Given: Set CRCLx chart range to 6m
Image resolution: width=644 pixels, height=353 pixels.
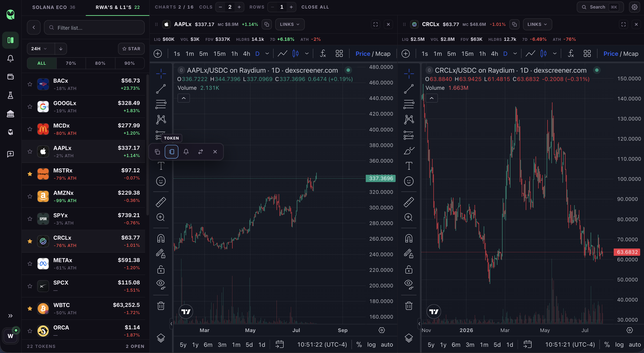Looking at the screenshot, I should pyautogui.click(x=456, y=344).
